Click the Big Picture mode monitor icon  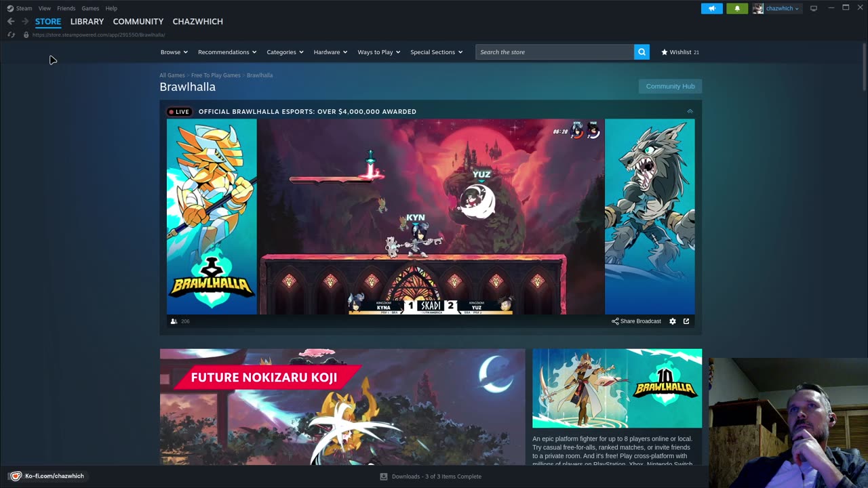click(x=814, y=8)
